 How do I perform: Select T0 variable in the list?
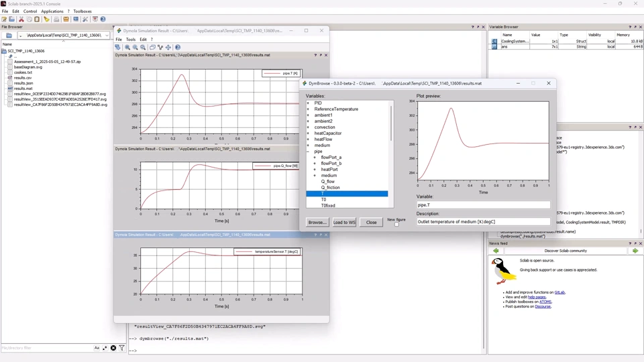point(323,200)
